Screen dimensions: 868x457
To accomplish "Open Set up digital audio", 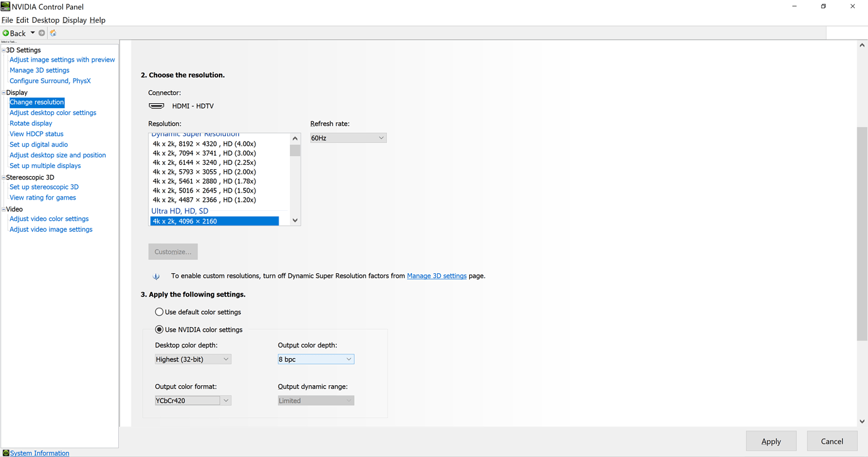I will point(38,145).
